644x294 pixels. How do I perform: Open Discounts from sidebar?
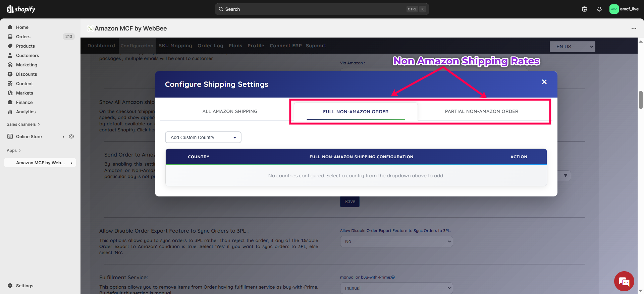26,74
